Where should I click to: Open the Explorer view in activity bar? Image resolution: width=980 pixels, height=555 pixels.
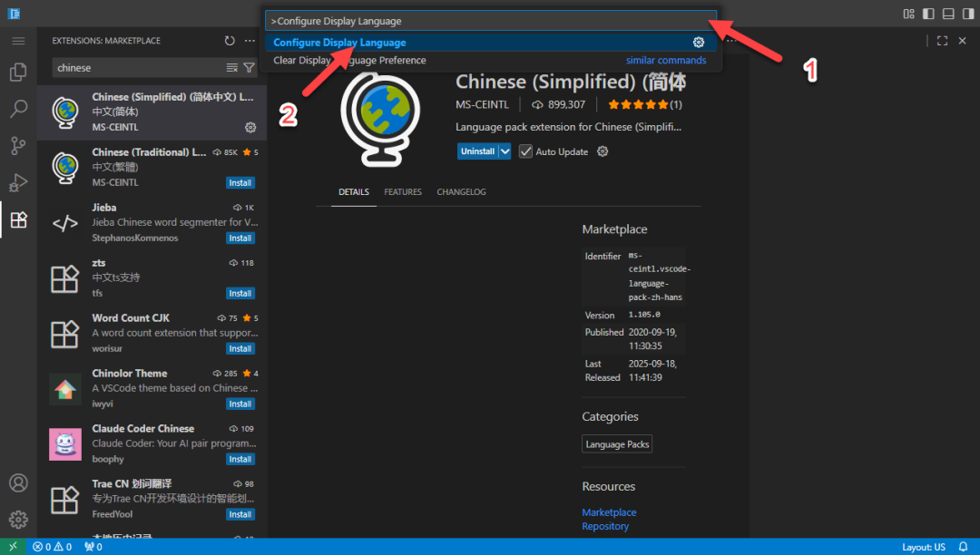click(18, 72)
